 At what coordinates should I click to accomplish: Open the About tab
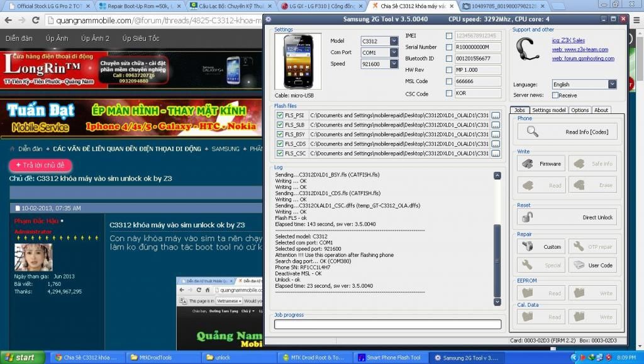(x=601, y=110)
